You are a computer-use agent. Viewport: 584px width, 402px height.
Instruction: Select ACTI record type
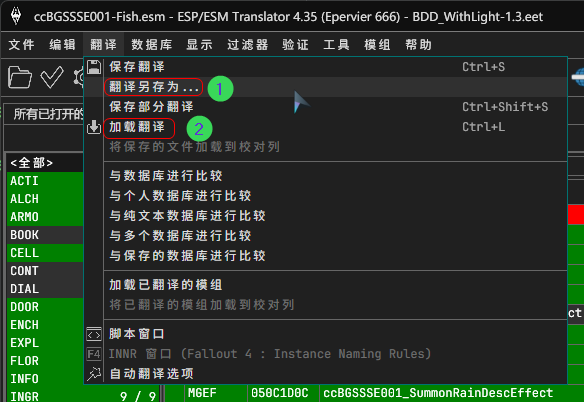(x=45, y=181)
